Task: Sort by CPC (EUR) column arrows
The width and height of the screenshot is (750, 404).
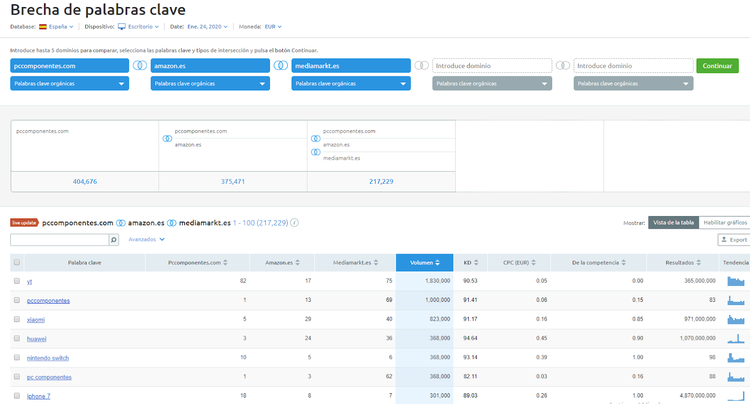Action: coord(533,262)
